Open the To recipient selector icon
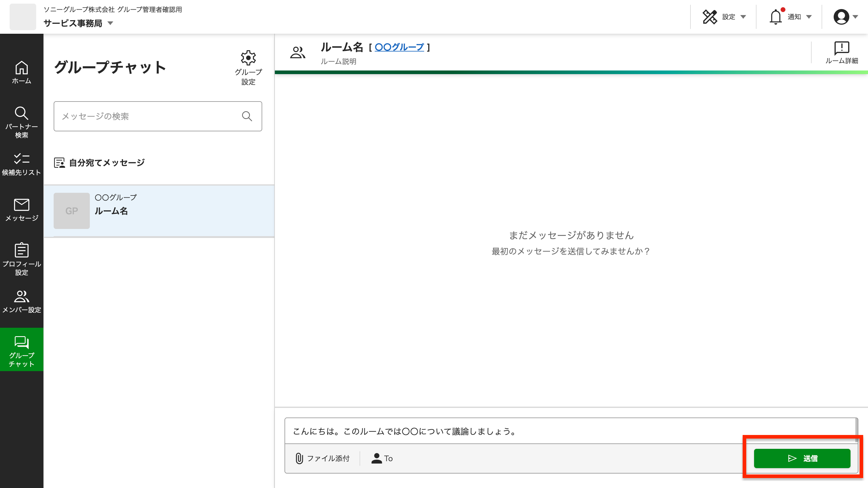The width and height of the screenshot is (868, 488). point(376,458)
